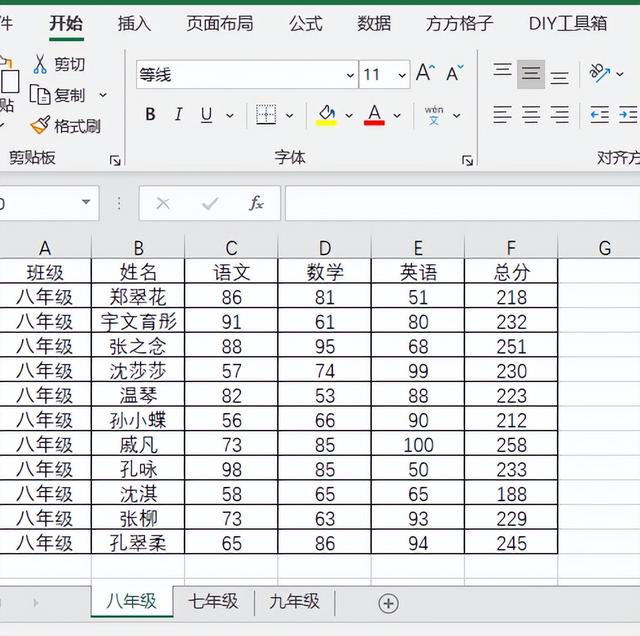Select the 八年级 sheet tab
The image size is (640, 636).
pyautogui.click(x=131, y=602)
